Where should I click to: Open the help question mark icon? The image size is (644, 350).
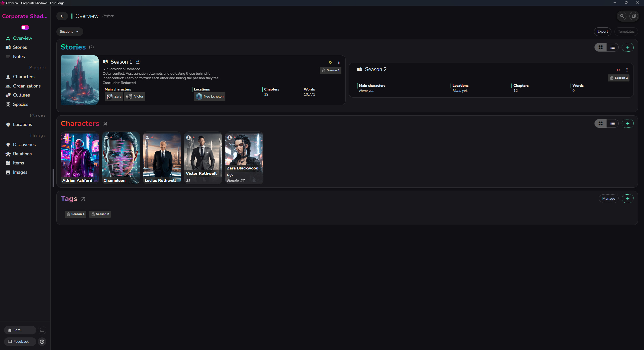[x=42, y=342]
